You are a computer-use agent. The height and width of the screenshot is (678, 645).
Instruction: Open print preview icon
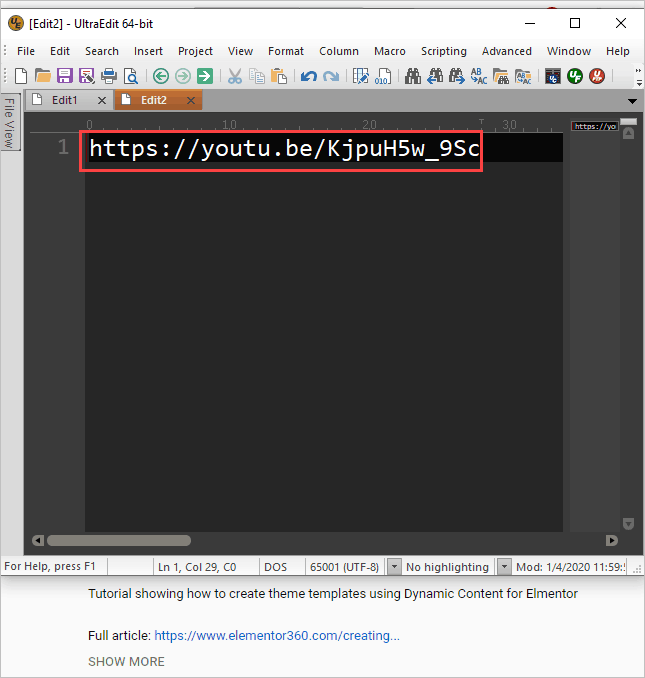point(131,76)
